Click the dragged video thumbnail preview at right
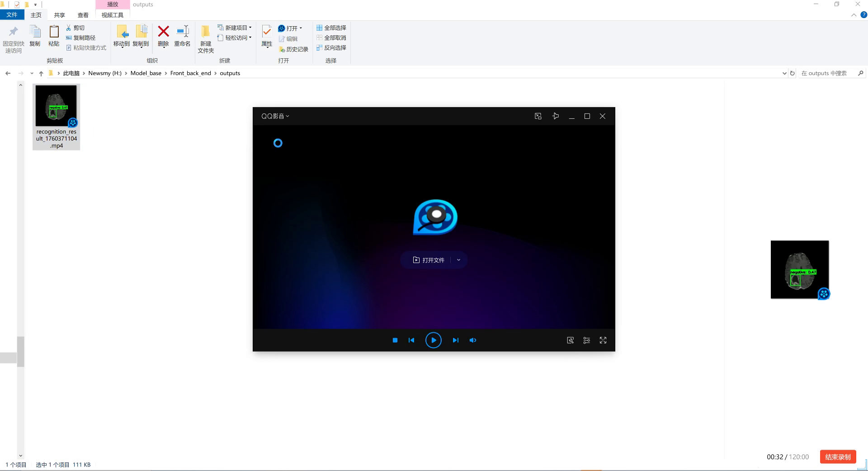Screen dimensions: 868x471 coord(800,269)
